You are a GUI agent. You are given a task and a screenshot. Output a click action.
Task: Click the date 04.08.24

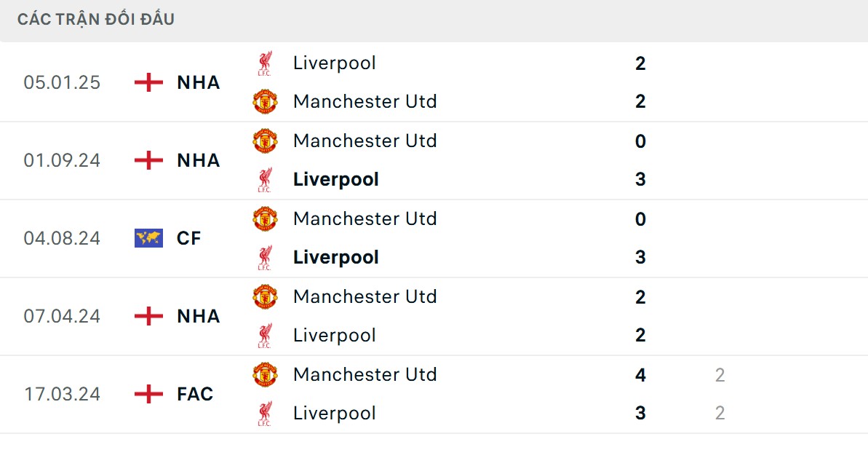point(63,237)
